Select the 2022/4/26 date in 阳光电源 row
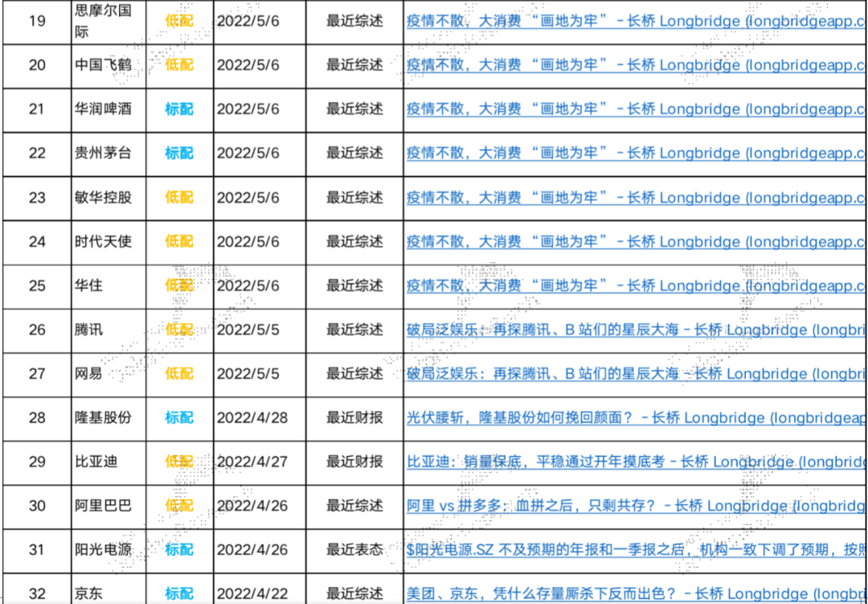Viewport: 868px width, 604px height. click(252, 550)
